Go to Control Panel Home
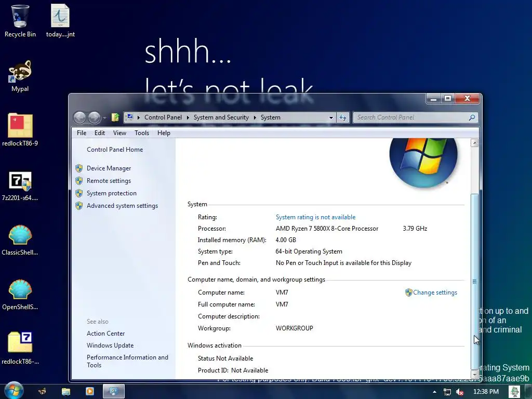The image size is (532, 399). click(115, 150)
